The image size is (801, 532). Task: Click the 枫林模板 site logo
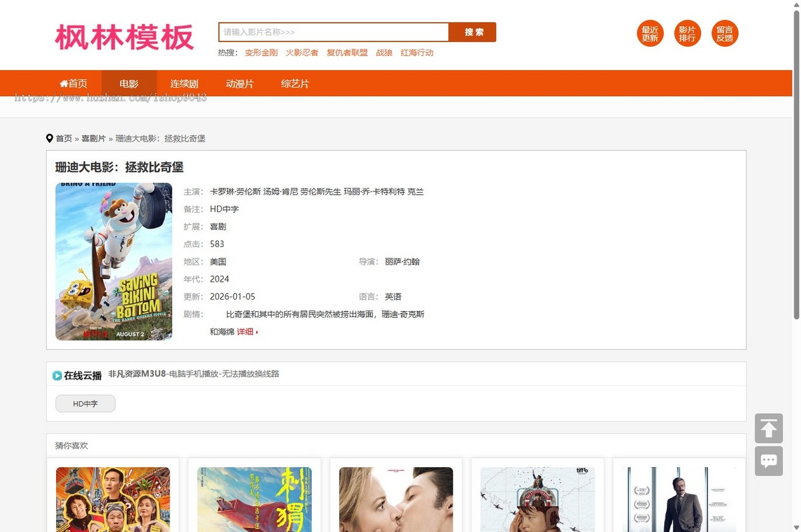tap(124, 37)
